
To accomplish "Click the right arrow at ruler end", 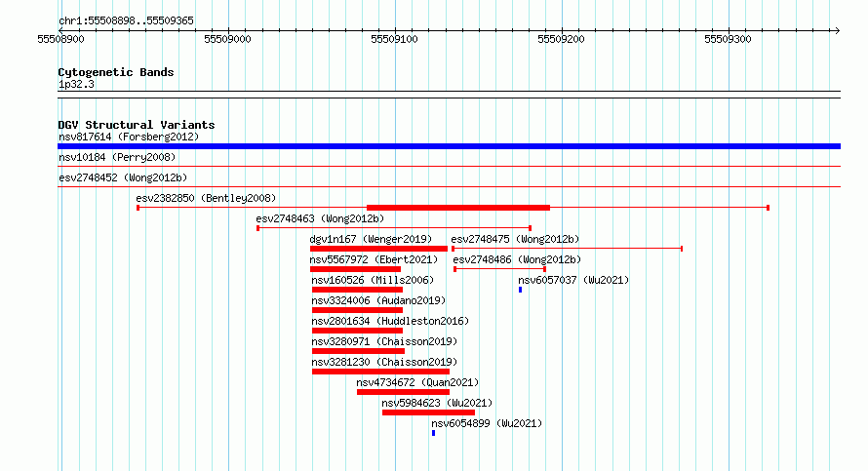I will point(837,31).
